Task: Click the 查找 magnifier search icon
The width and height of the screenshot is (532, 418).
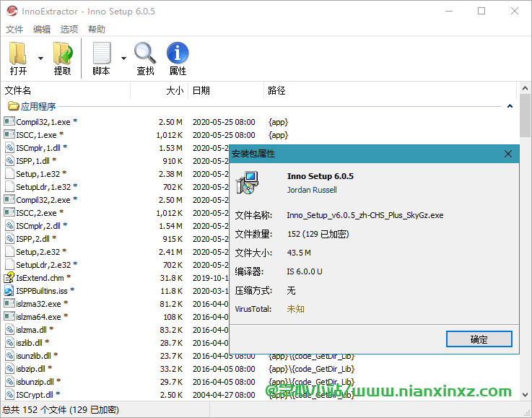Action: (145, 53)
